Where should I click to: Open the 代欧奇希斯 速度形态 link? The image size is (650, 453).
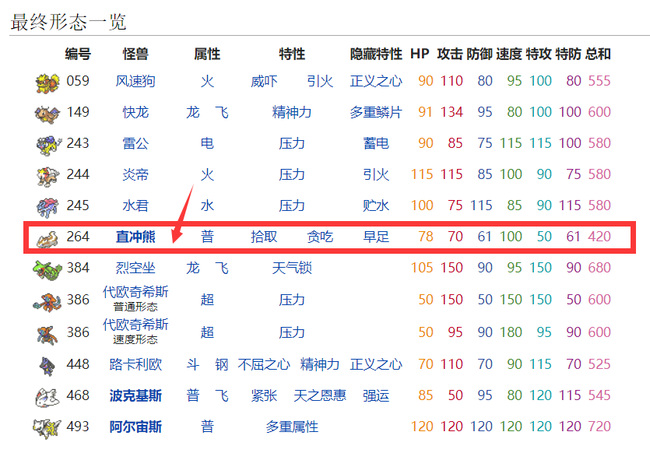coord(135,325)
